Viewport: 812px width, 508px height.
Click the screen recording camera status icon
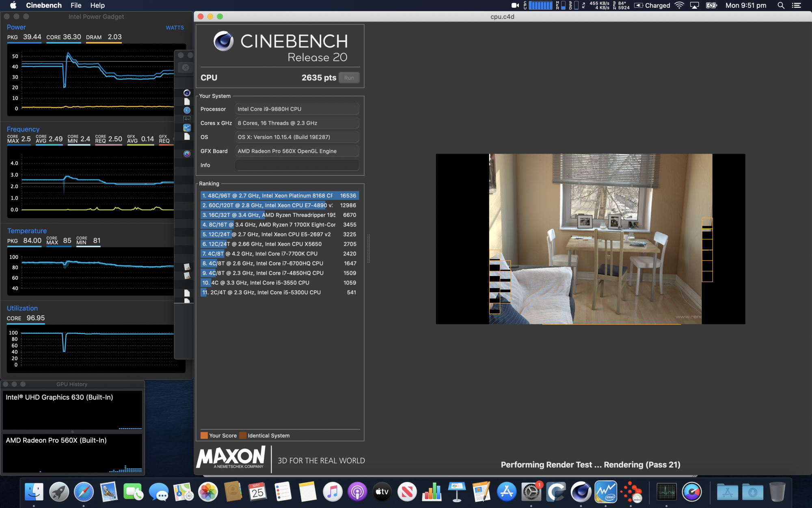515,5
